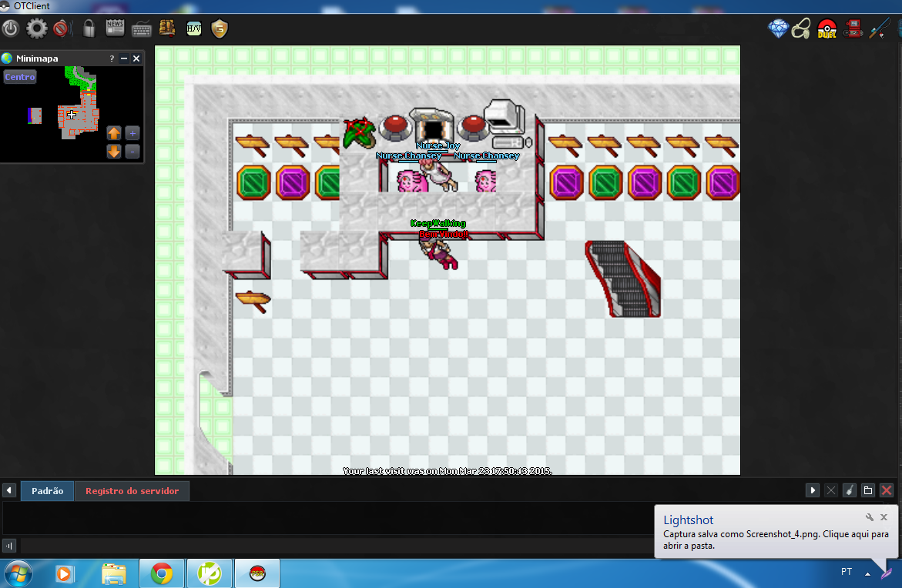This screenshot has height=588, width=902.
Task: Click right Nurse Chansey
Action: pos(485,181)
